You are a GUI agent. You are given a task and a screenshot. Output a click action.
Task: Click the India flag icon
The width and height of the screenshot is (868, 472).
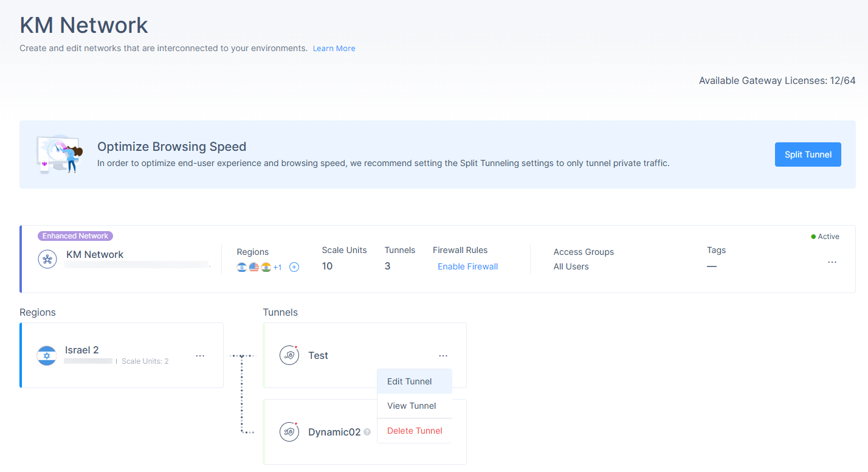click(x=266, y=267)
